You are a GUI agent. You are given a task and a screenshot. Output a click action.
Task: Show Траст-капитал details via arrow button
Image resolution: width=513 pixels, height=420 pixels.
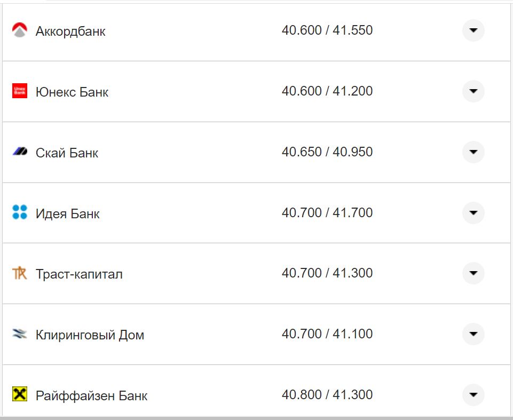point(473,273)
